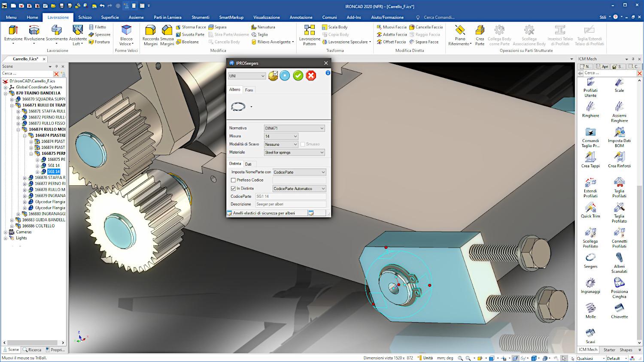Enable the Prefisso Codice checkbox
644x362 pixels.
[234, 180]
